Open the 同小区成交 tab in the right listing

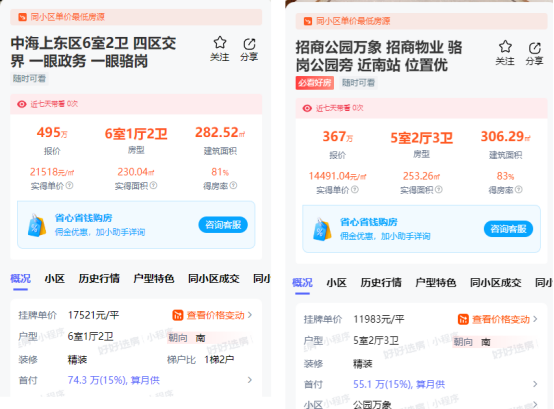pyautogui.click(x=496, y=283)
